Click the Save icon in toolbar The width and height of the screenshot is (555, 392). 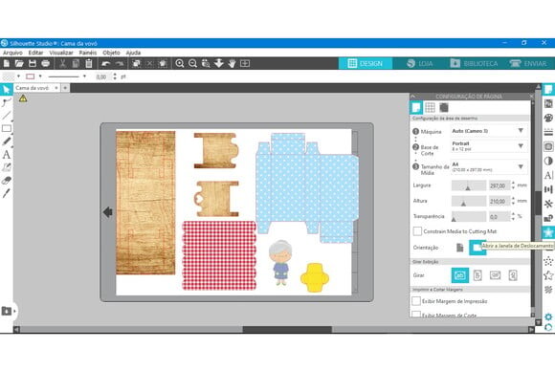coord(33,63)
